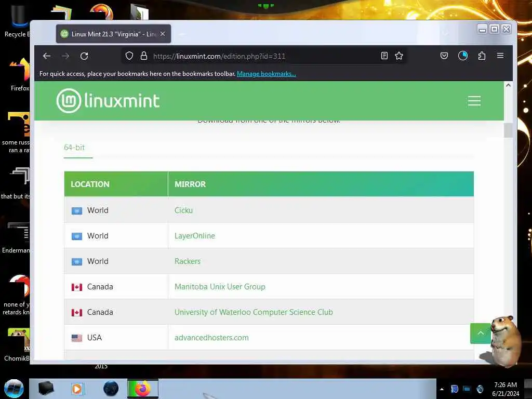Viewport: 532px width, 399px height.
Task: Click the USA flag icon
Action: pyautogui.click(x=77, y=338)
